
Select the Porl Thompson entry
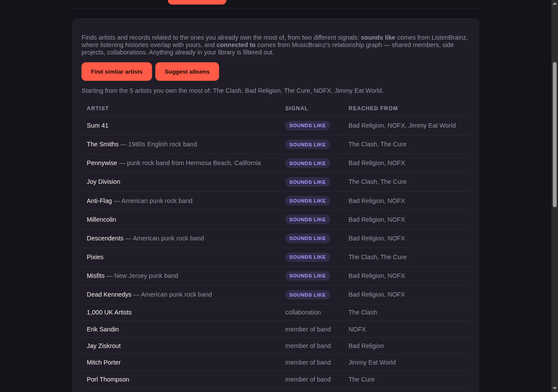108,379
